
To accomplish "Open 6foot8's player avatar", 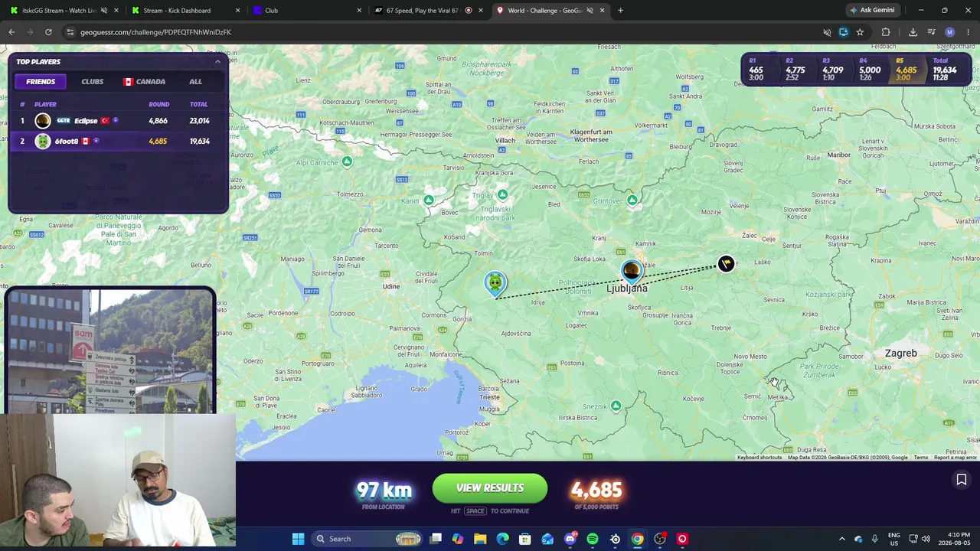I will 43,141.
